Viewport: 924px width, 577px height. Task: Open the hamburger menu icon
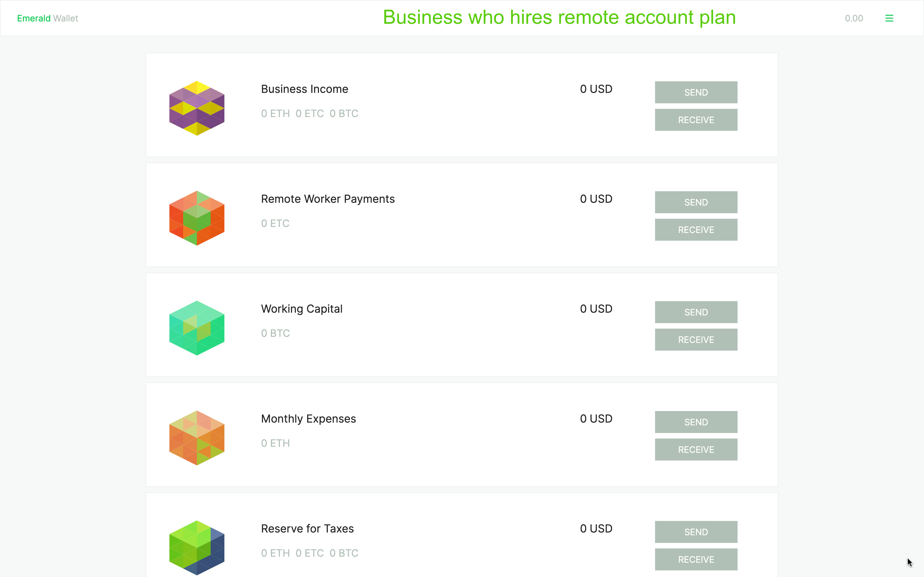coord(889,18)
